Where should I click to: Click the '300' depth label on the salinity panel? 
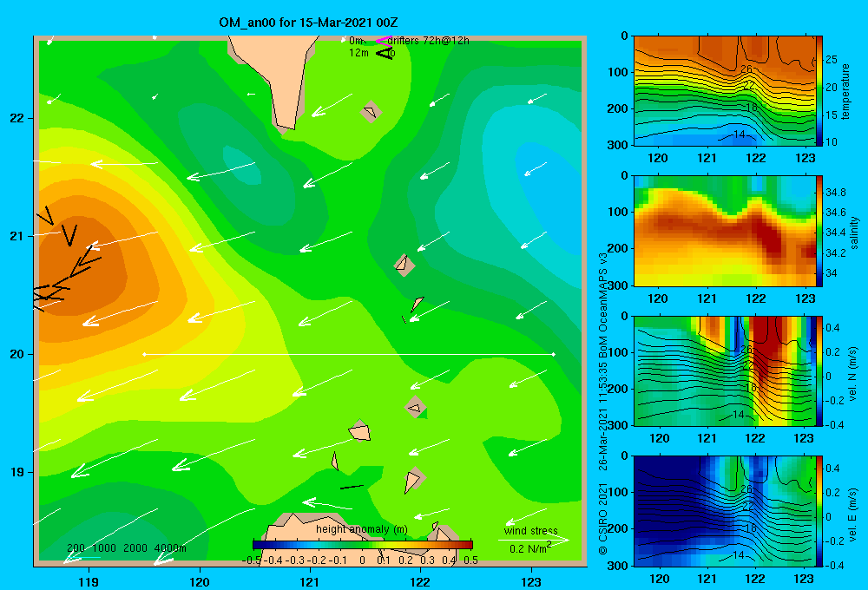pos(618,285)
